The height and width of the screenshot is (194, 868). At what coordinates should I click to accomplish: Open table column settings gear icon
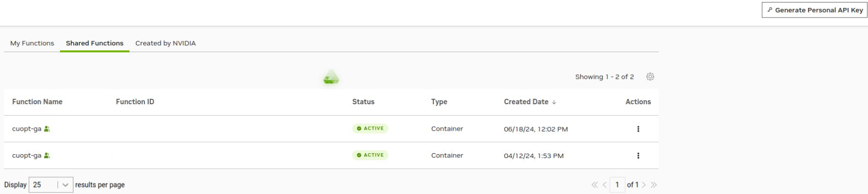pyautogui.click(x=650, y=77)
